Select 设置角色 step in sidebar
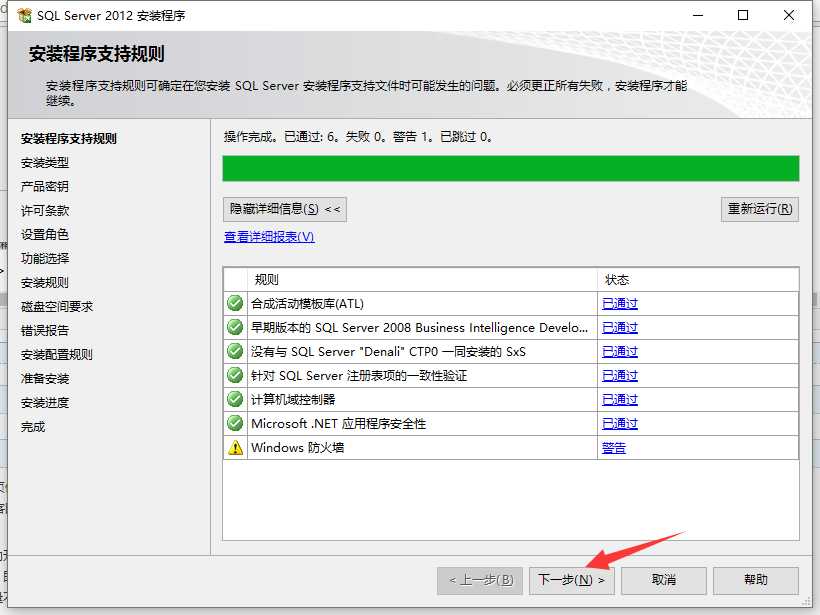Viewport: 820px width, 615px height. click(45, 234)
